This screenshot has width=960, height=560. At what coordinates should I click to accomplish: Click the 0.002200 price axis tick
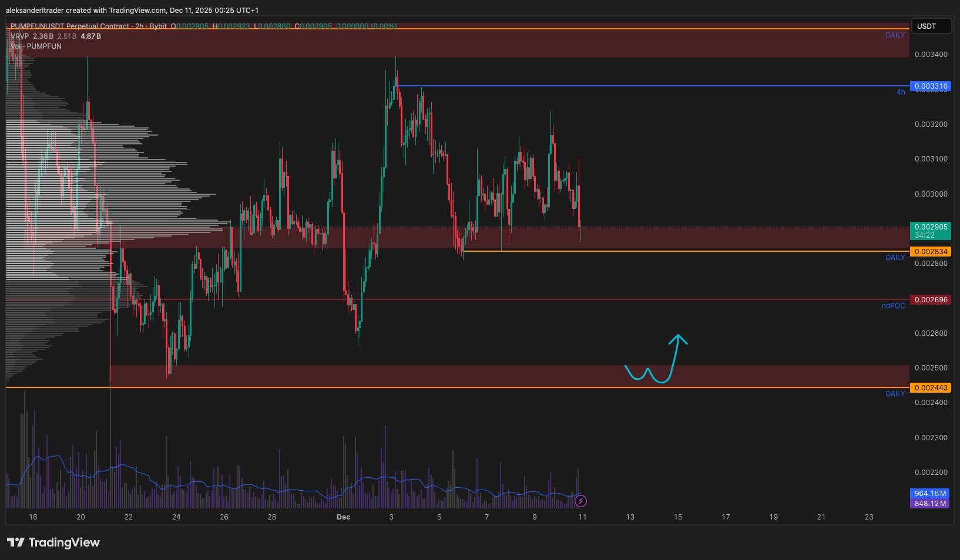pyautogui.click(x=931, y=473)
